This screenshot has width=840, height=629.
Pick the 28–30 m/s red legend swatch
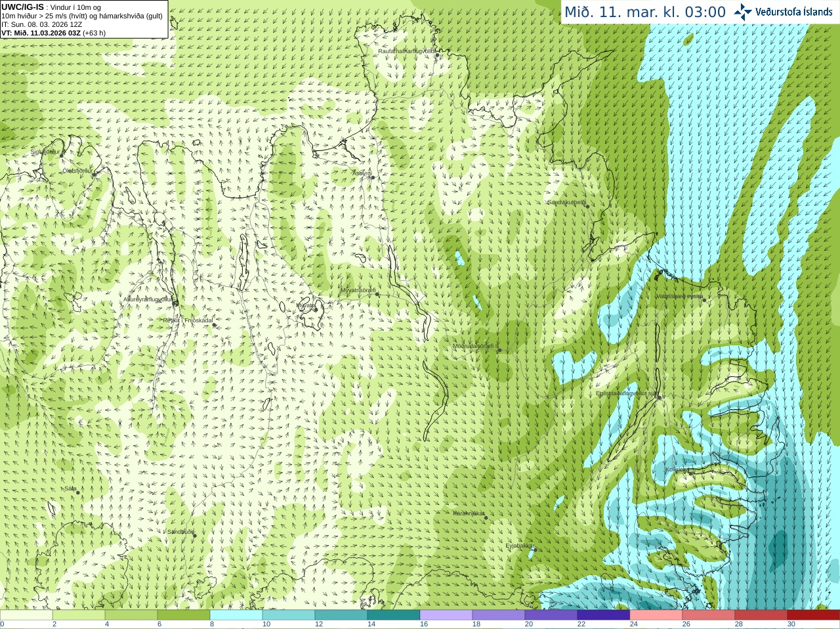click(761, 615)
